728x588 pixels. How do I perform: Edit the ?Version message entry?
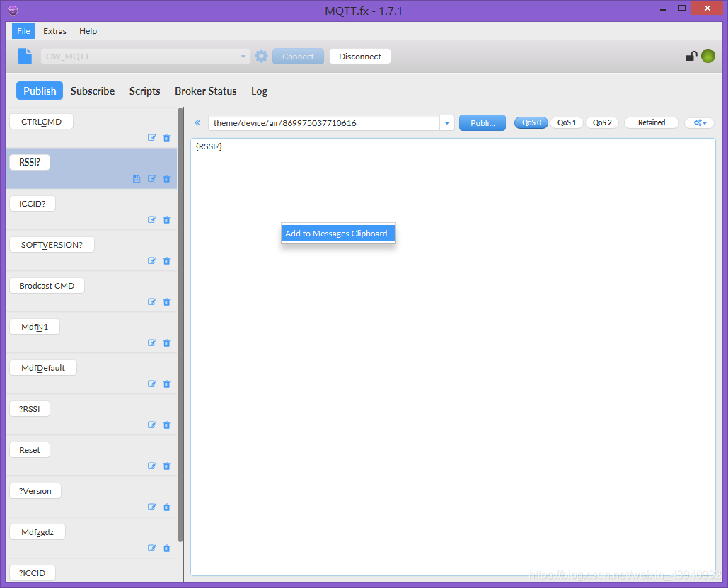[152, 507]
